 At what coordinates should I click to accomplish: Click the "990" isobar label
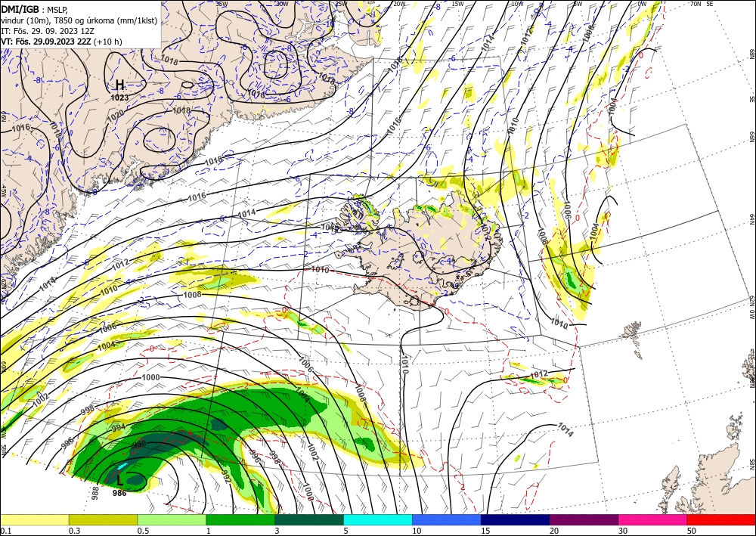pyautogui.click(x=139, y=444)
